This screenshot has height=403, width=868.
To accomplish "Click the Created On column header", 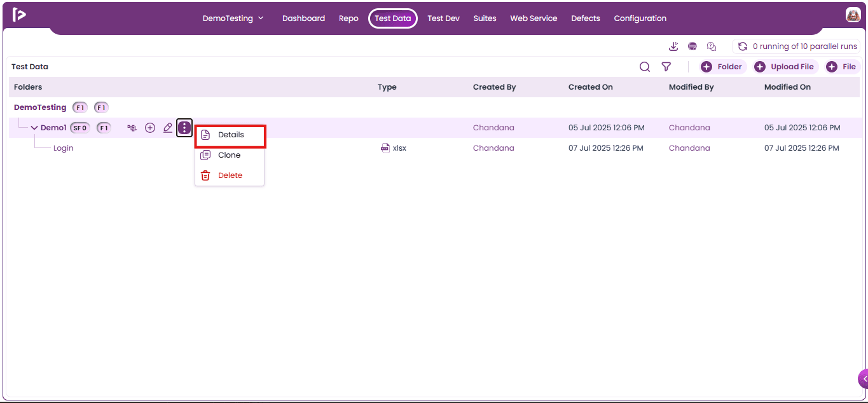I will pos(591,87).
